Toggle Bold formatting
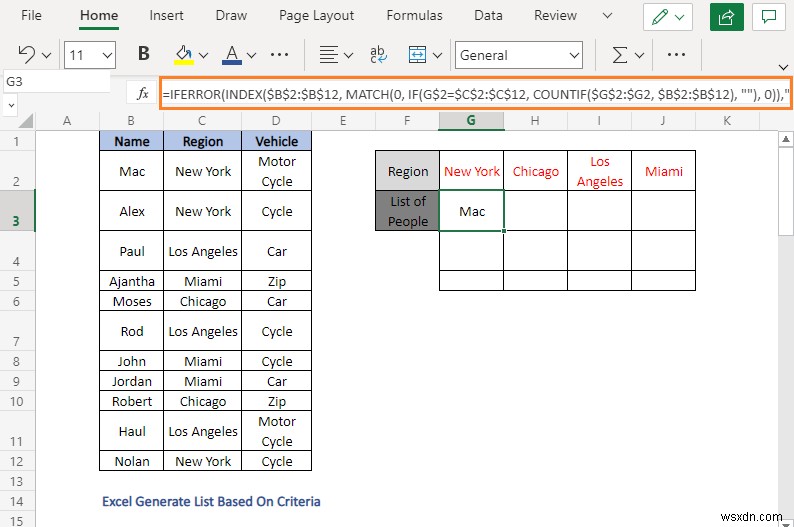 (x=144, y=54)
